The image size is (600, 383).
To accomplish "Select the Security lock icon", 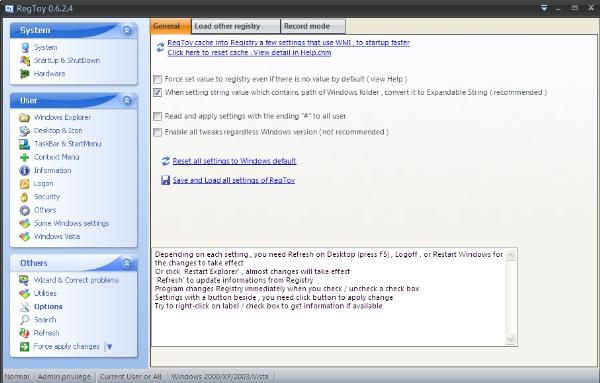I will tap(24, 197).
